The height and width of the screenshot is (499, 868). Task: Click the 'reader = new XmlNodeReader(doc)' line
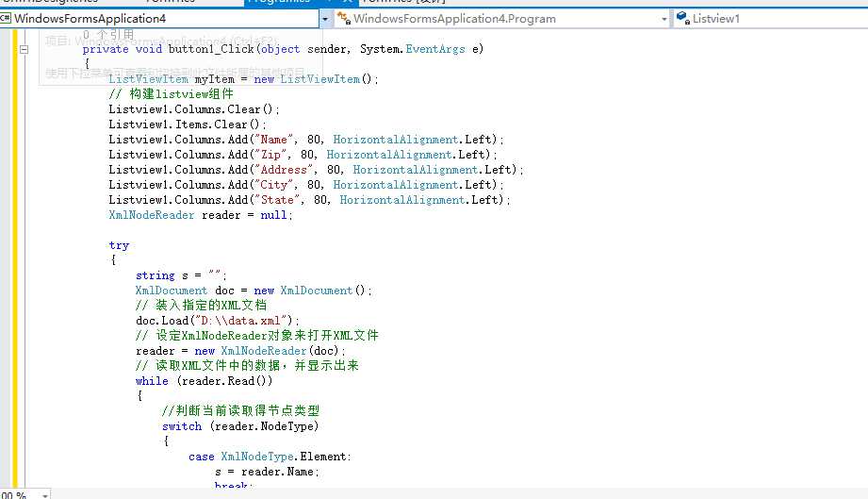(240, 351)
